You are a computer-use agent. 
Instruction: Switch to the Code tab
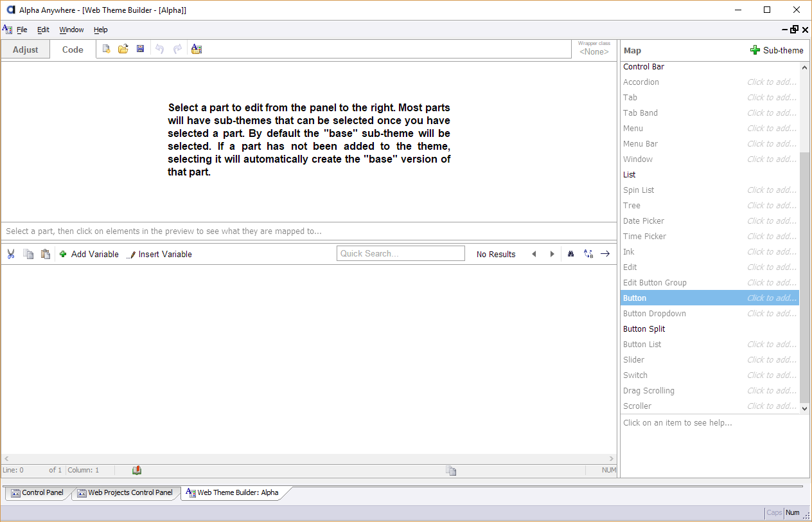[x=73, y=50]
